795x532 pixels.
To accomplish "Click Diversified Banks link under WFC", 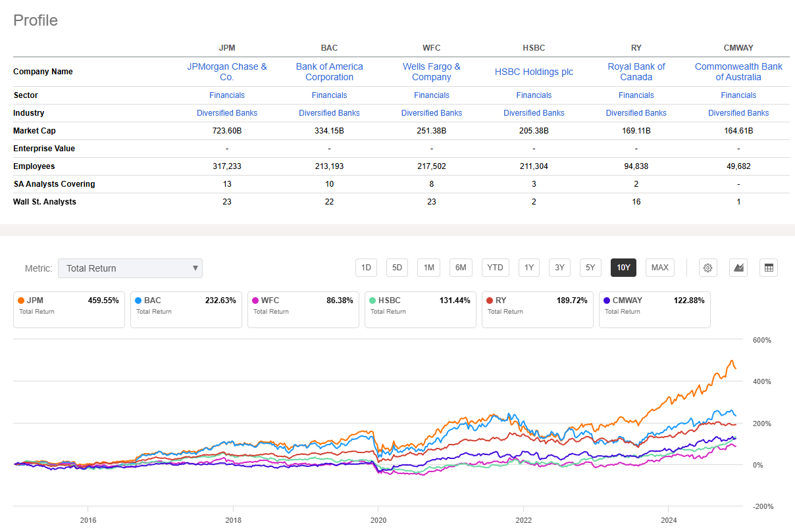I will click(432, 112).
